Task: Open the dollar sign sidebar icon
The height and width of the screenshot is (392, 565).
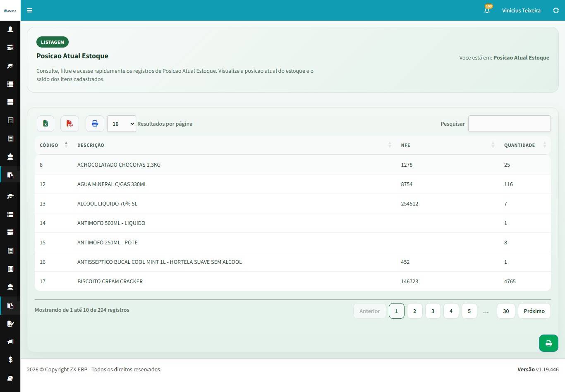Action: [x=10, y=360]
